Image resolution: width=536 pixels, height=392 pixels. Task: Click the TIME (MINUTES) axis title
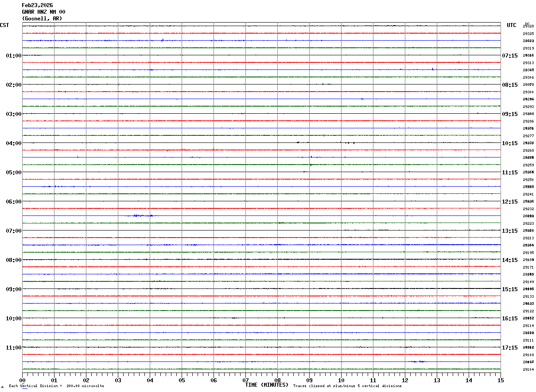pyautogui.click(x=267, y=385)
